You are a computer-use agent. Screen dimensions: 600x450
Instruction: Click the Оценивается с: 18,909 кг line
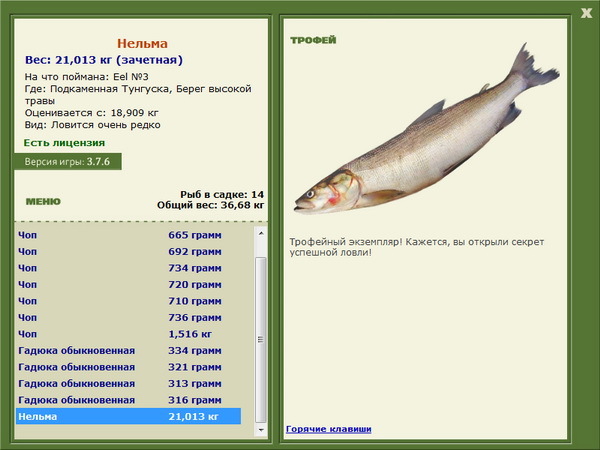(91, 113)
